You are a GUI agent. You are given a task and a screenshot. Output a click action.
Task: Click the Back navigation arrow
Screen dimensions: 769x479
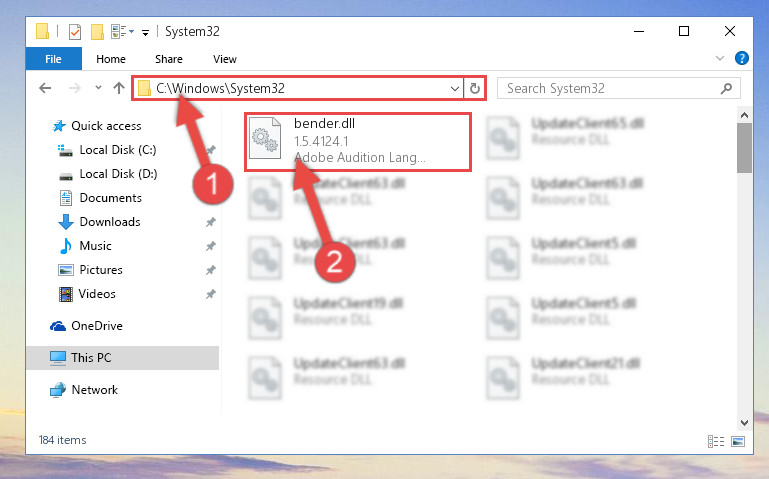point(45,88)
